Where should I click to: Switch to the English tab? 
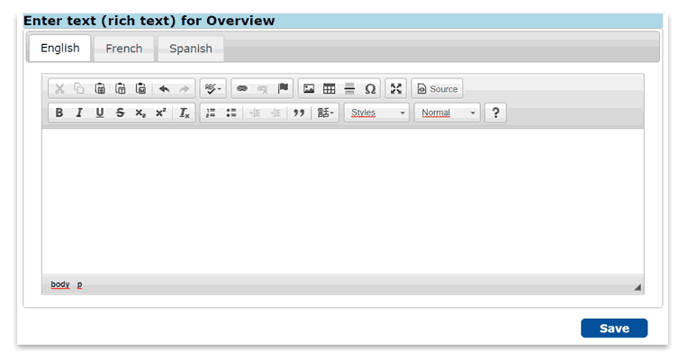tap(60, 48)
